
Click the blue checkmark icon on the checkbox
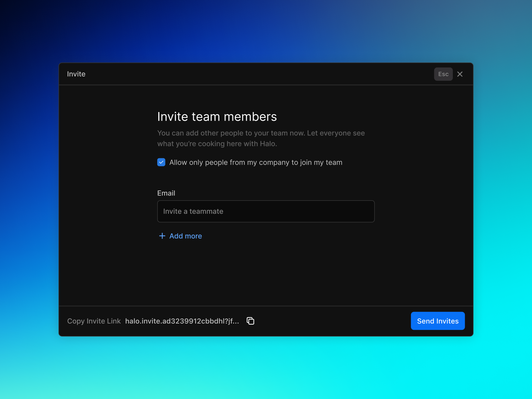[x=161, y=162]
